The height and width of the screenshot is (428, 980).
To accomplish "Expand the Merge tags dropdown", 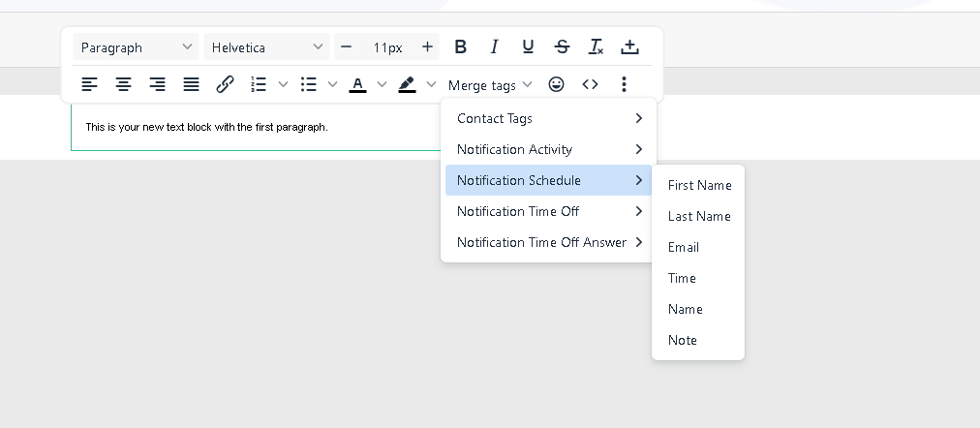I will pyautogui.click(x=490, y=85).
